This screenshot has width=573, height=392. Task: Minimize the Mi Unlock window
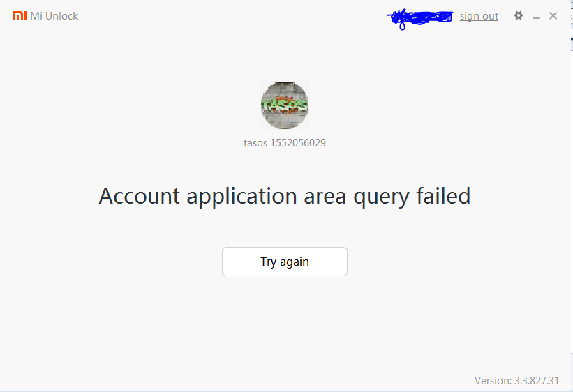coord(536,17)
